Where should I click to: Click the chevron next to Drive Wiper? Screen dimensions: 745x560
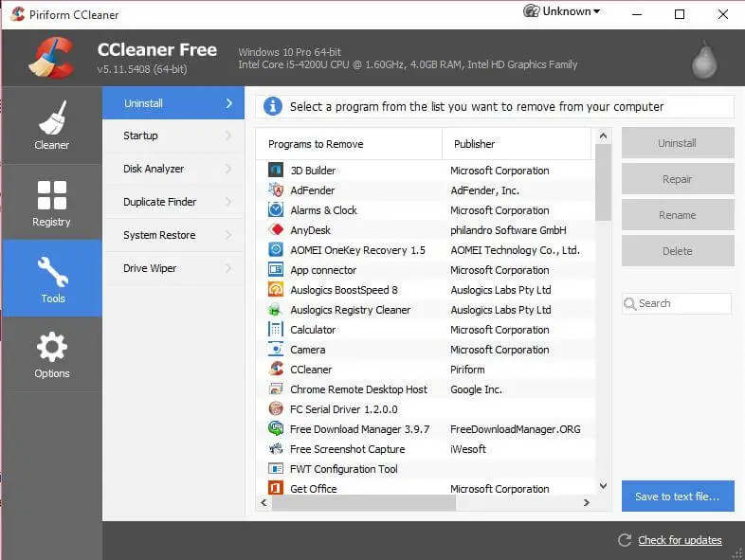tap(228, 268)
